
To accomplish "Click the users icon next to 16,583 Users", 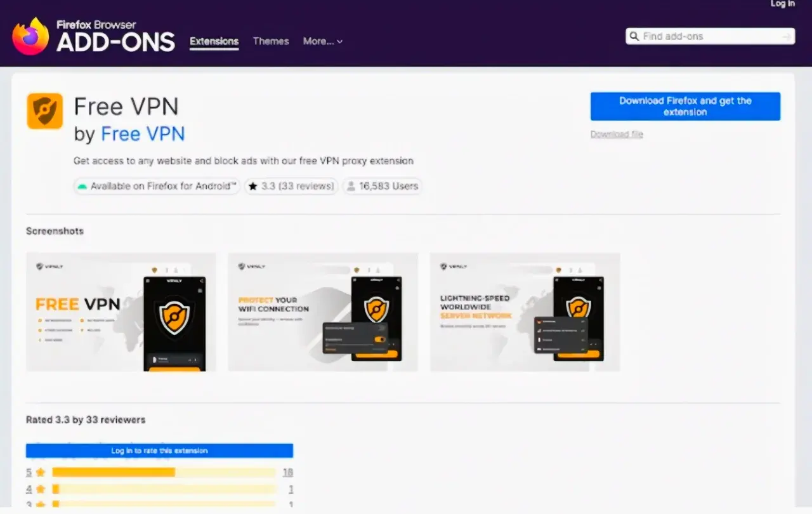I will point(350,187).
